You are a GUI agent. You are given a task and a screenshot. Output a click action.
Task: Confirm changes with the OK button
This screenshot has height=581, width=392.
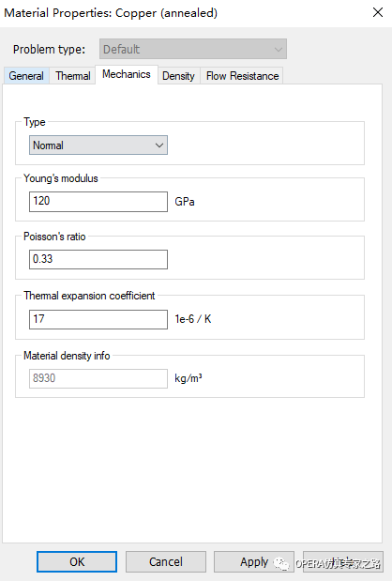pos(77,561)
